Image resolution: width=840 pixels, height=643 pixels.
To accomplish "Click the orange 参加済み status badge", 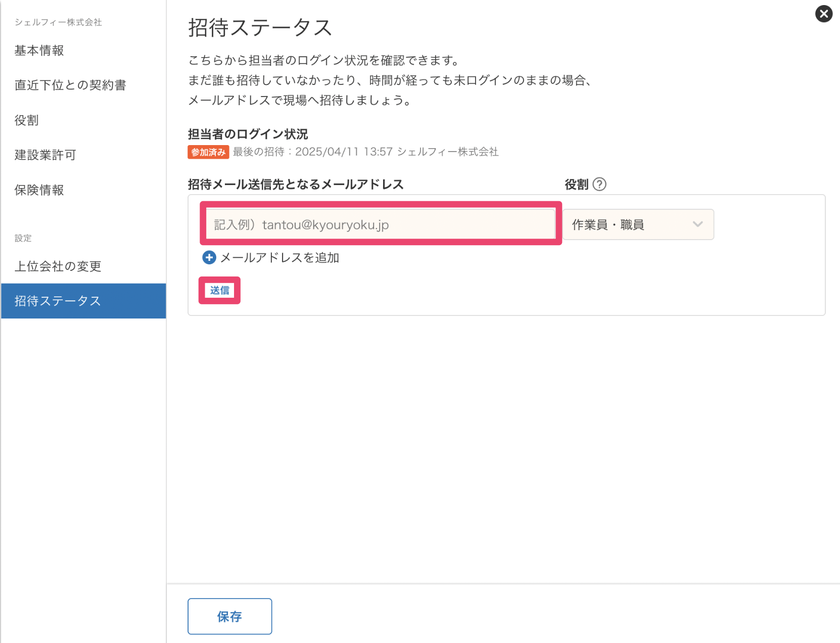I will point(208,152).
